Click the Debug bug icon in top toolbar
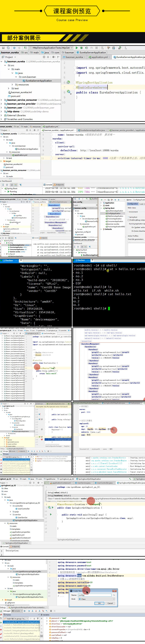The height and width of the screenshot is (644, 145). (x=82, y=48)
